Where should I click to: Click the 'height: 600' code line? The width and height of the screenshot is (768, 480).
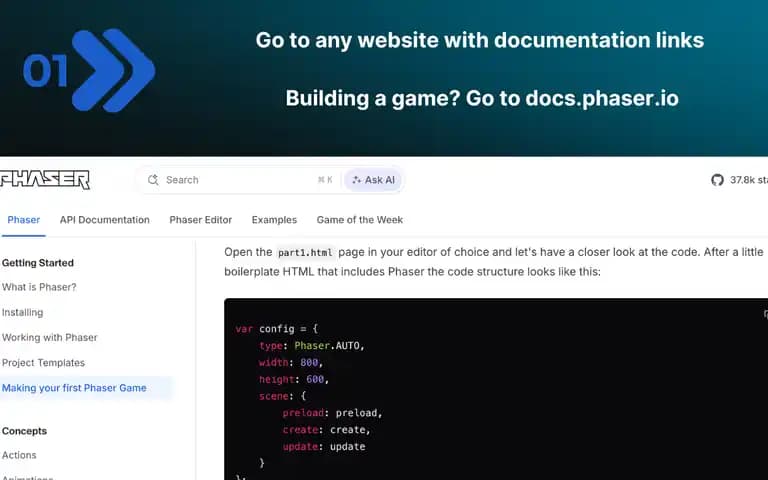point(294,380)
